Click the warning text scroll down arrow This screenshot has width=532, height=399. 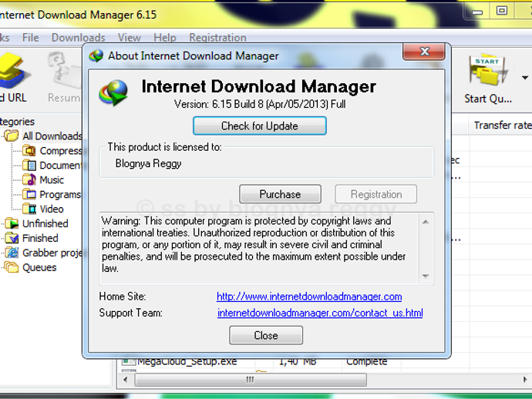click(x=426, y=276)
